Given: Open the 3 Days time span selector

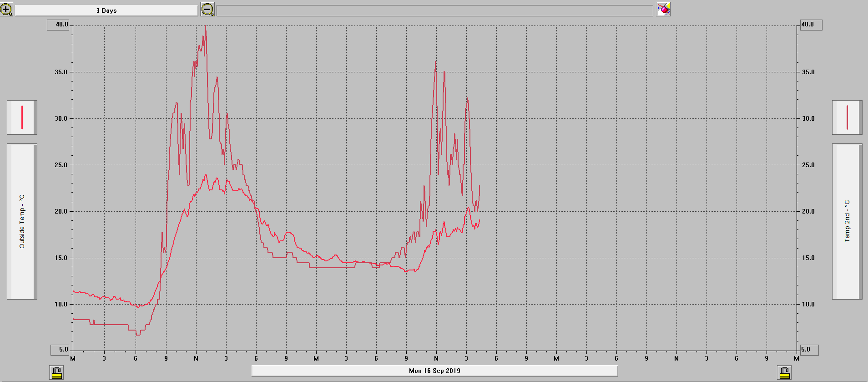Looking at the screenshot, I should (x=106, y=10).
